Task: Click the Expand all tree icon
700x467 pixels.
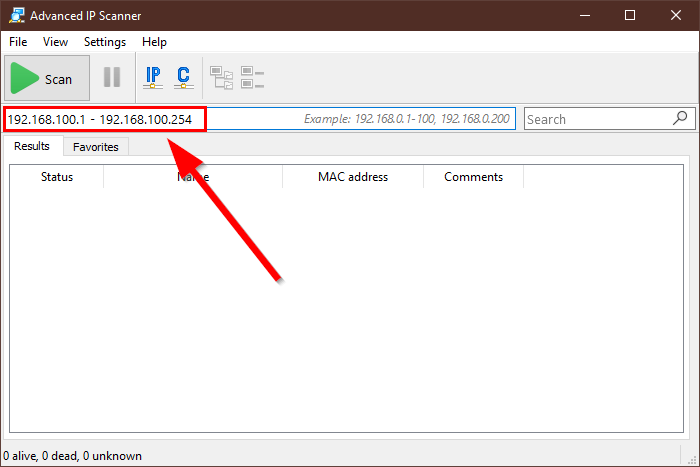Action: point(221,78)
